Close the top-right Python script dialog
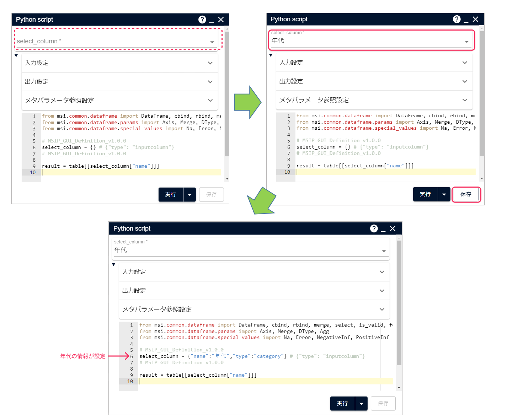Viewport: 523px width, 420px height. 475,19
